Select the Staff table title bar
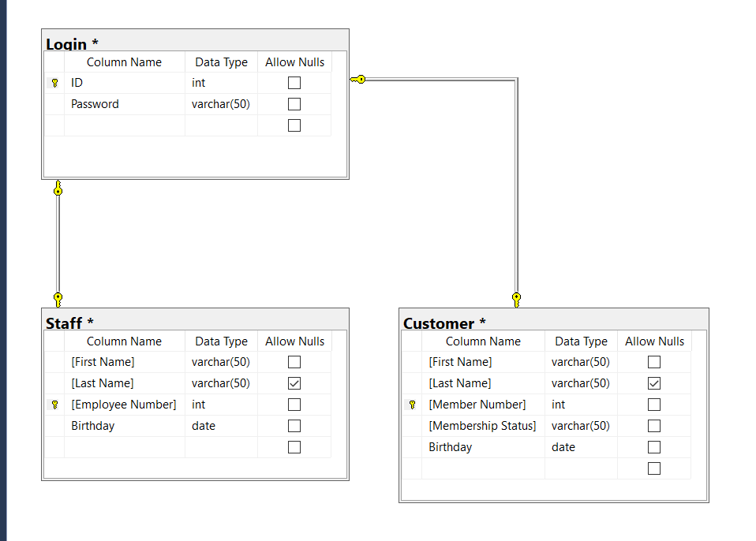 click(x=193, y=320)
